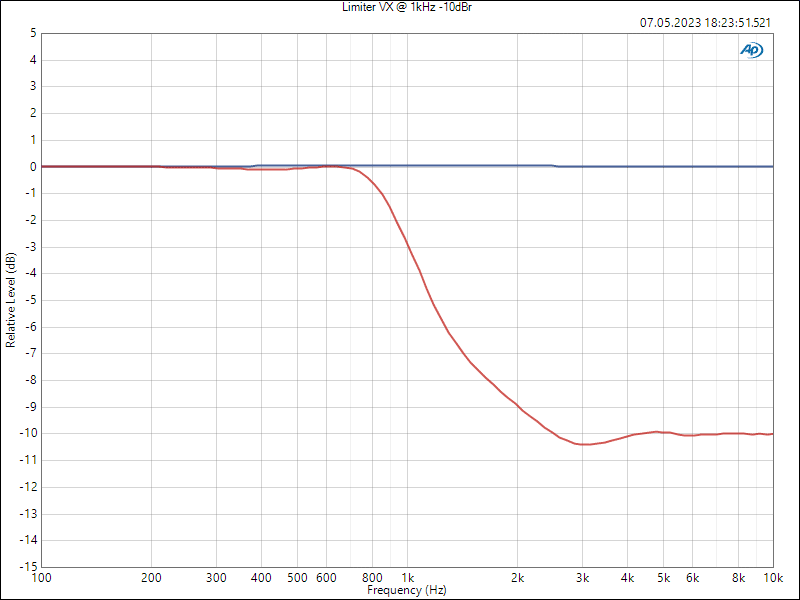The image size is (800, 600).
Task: Click the topmost 5 dB level axis tick
Action: pos(33,33)
